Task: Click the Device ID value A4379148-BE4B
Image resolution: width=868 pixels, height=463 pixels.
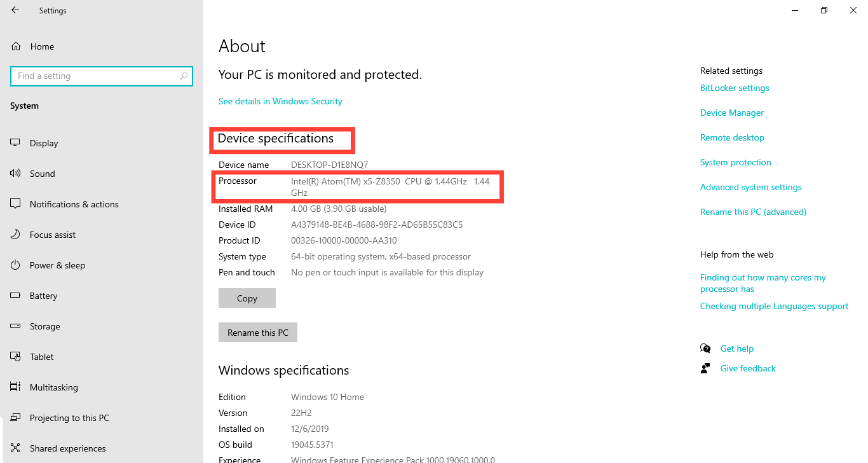Action: pos(377,225)
